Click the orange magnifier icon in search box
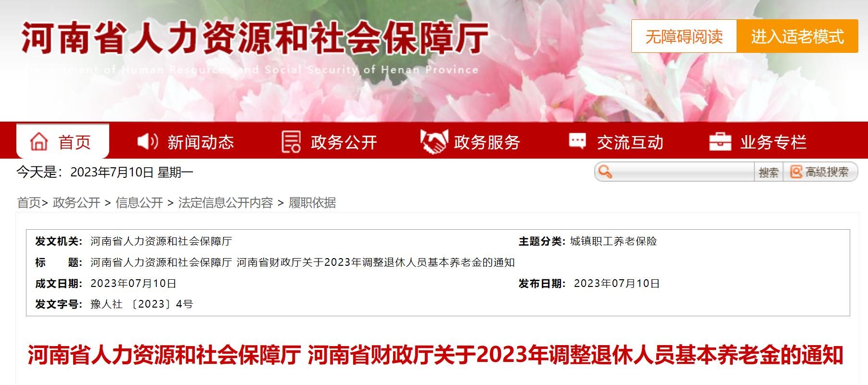 605,172
